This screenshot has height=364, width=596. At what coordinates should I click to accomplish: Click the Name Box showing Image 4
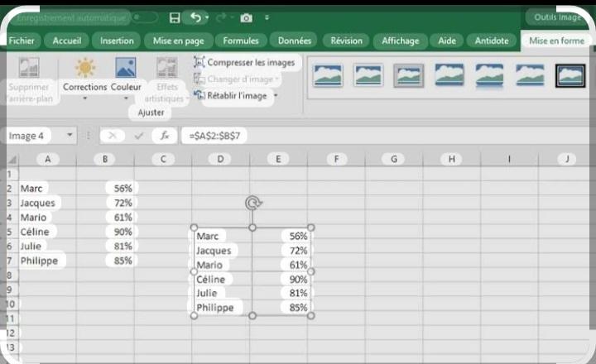[35, 136]
